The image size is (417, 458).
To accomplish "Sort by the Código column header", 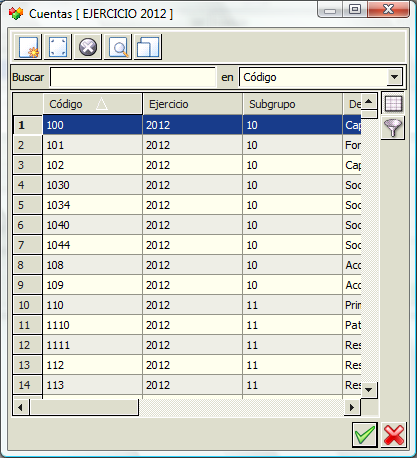I will (x=93, y=104).
